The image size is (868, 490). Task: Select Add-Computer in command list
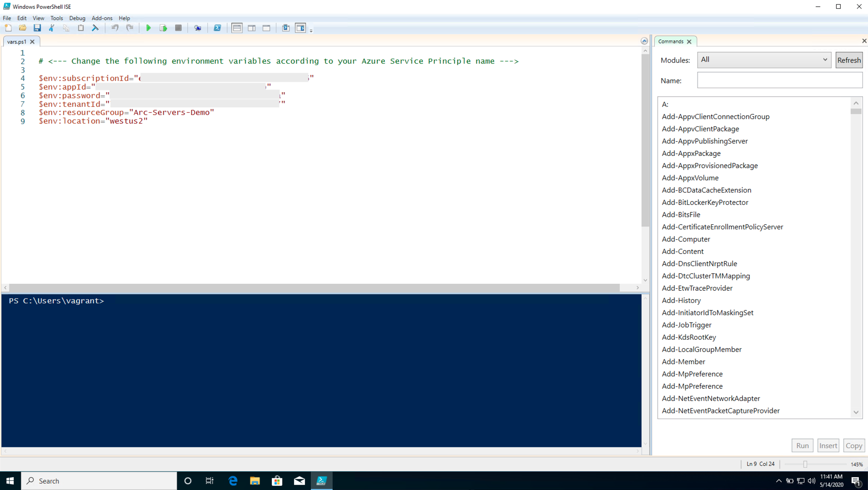686,239
